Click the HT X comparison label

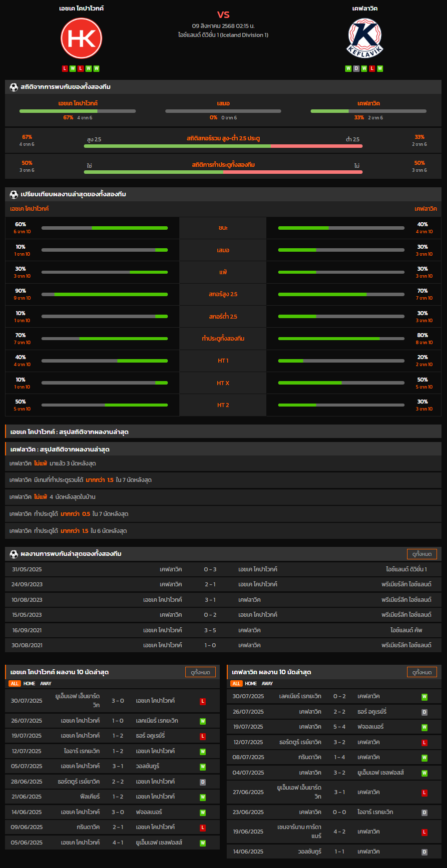click(x=223, y=383)
